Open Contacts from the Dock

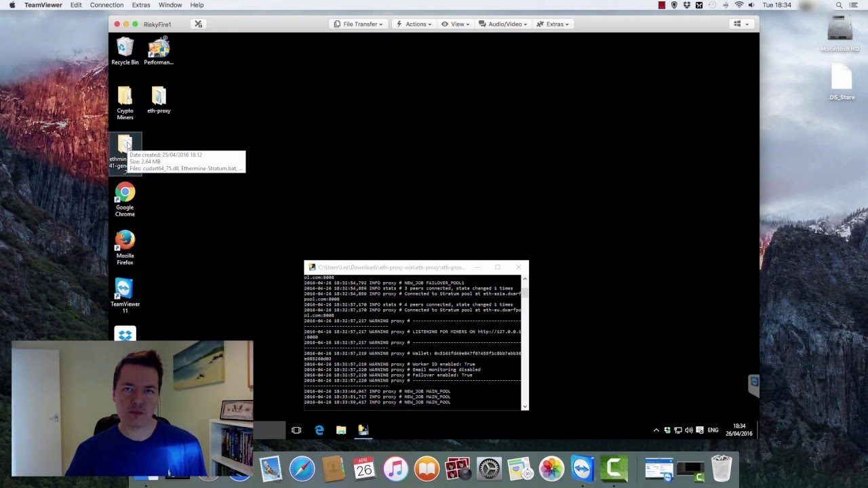tap(333, 468)
